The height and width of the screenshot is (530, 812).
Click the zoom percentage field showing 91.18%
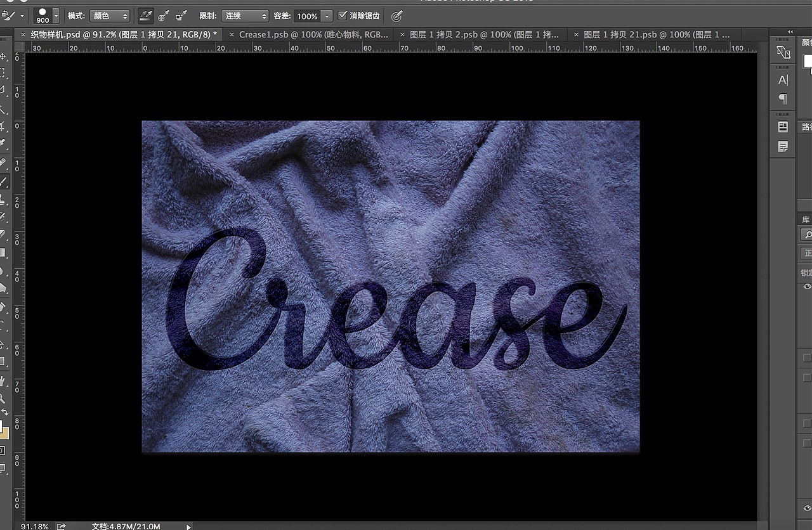[x=36, y=526]
